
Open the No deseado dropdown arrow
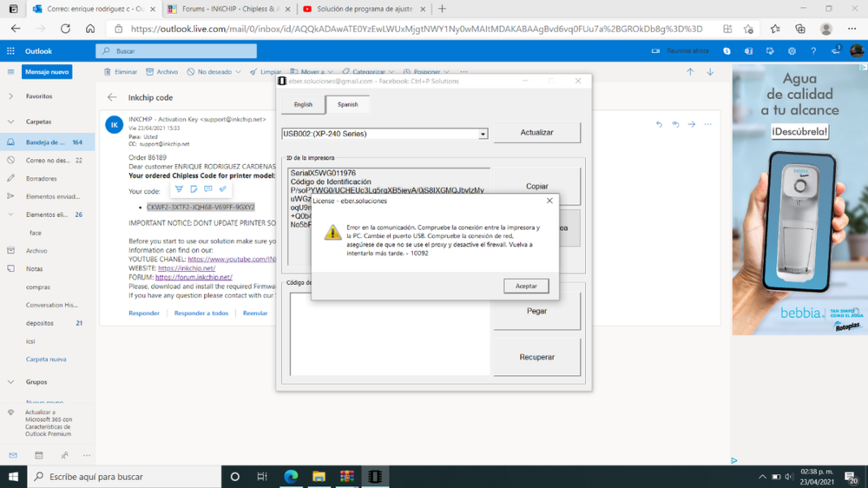(238, 72)
